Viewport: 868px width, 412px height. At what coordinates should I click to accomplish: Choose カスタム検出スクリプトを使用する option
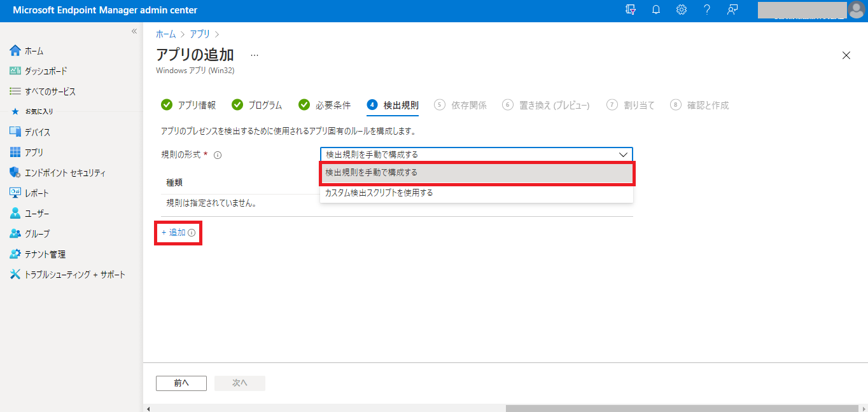point(477,193)
